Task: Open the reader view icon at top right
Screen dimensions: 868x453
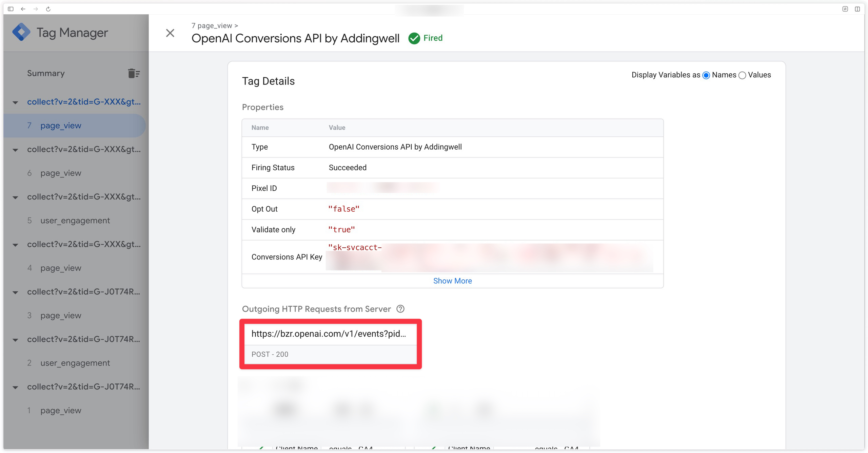Action: pyautogui.click(x=845, y=9)
